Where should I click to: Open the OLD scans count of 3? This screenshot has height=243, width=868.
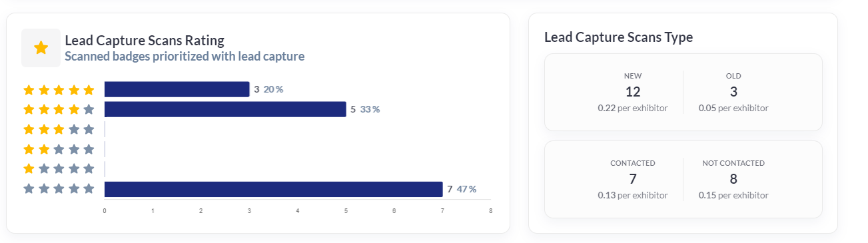(x=733, y=92)
